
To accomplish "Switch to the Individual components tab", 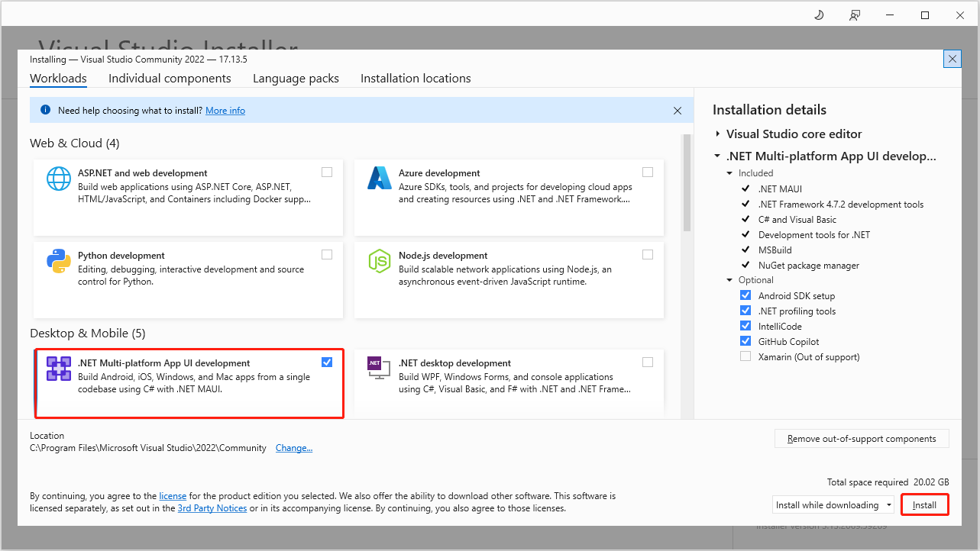I will [170, 78].
